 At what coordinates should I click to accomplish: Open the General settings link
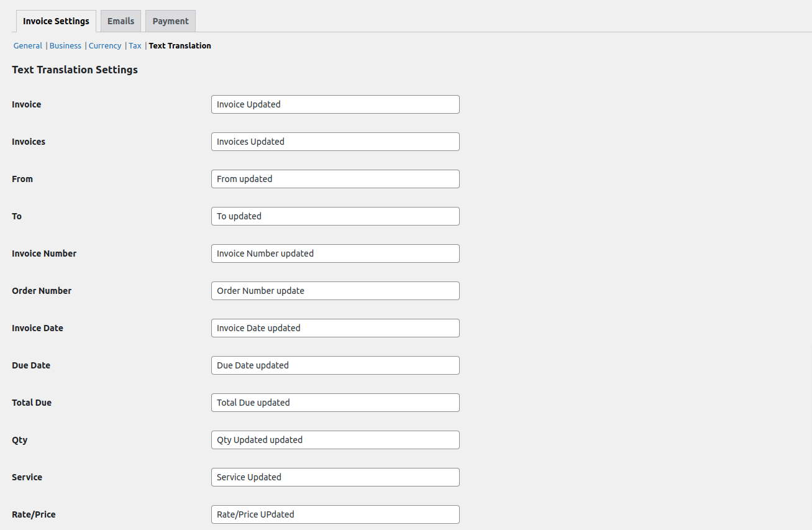(27, 45)
